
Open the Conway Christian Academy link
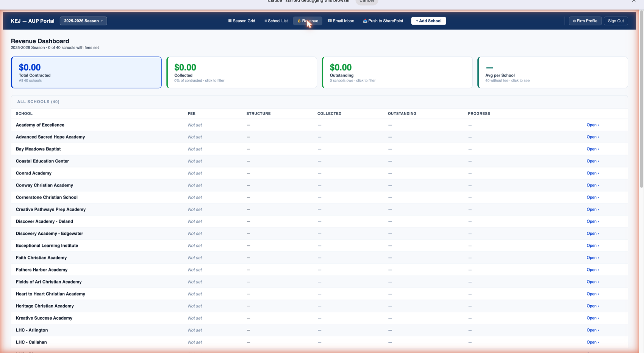(592, 185)
